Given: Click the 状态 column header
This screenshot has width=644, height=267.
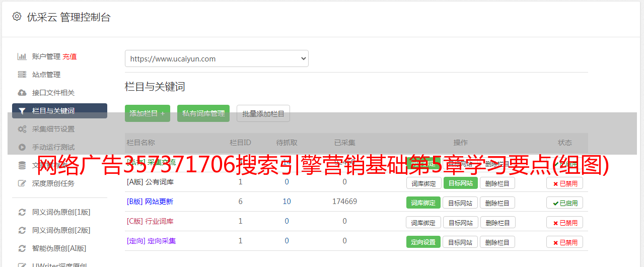Looking at the screenshot, I should [564, 143].
